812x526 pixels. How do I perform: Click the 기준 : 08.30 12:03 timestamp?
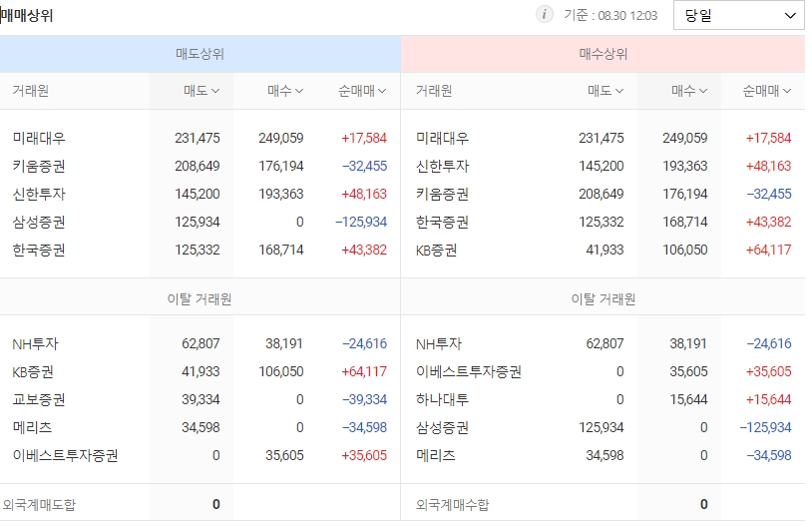coord(610,15)
